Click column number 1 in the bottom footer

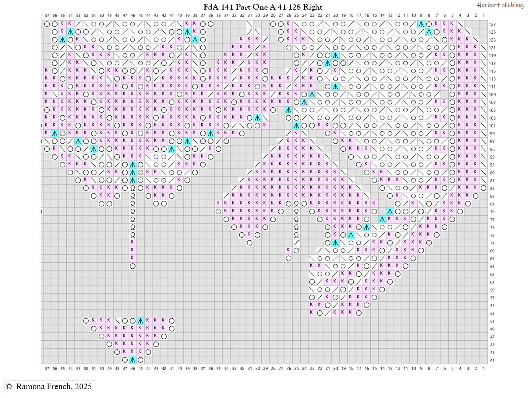484,368
